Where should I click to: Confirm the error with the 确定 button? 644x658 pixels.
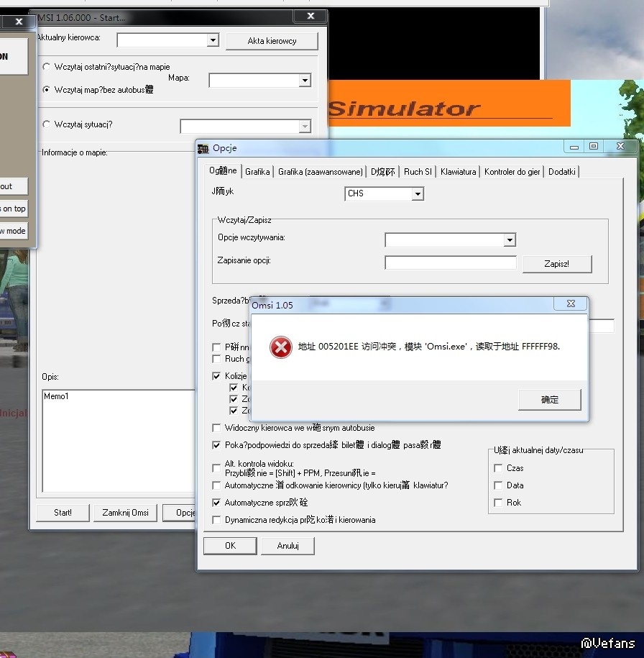(550, 400)
